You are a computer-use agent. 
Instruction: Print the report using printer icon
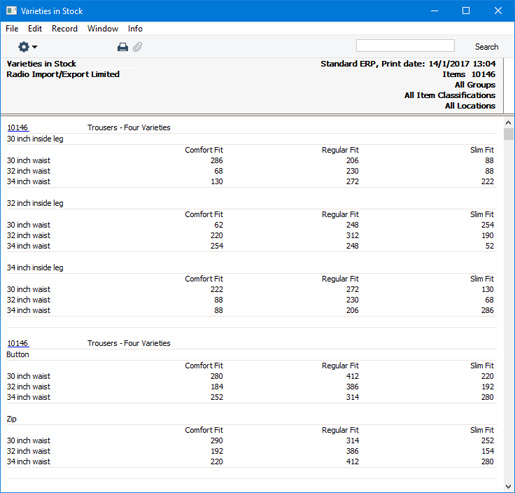pos(123,47)
